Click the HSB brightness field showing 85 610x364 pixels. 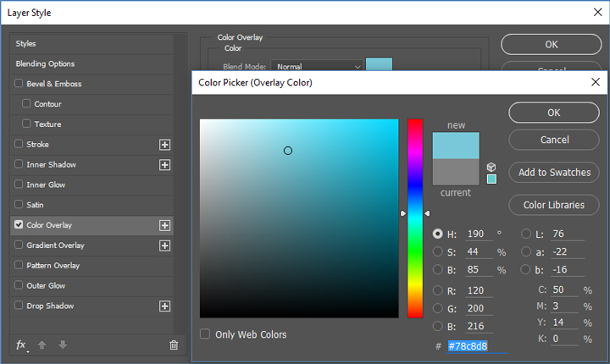click(480, 270)
